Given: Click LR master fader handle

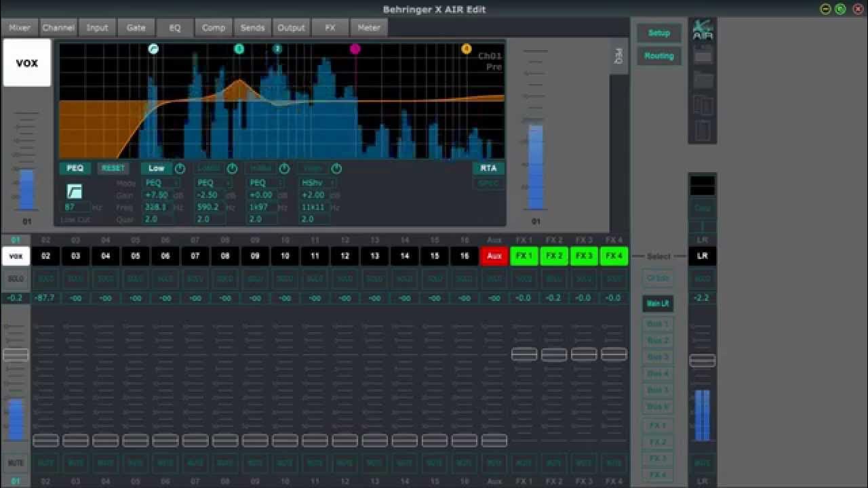Looking at the screenshot, I should pos(703,361).
